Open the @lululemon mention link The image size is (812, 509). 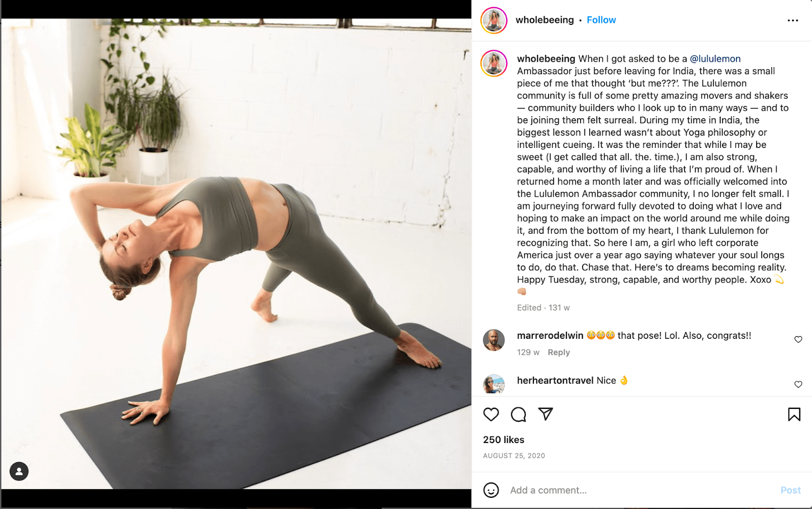click(x=715, y=59)
